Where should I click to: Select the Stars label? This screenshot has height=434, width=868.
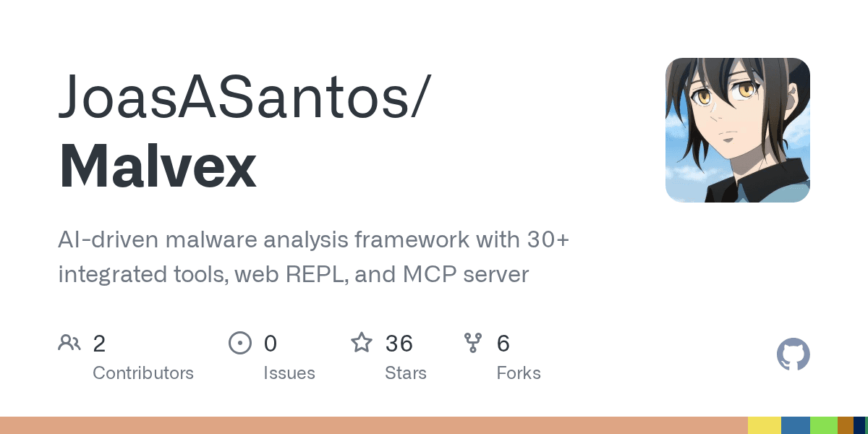pos(406,373)
